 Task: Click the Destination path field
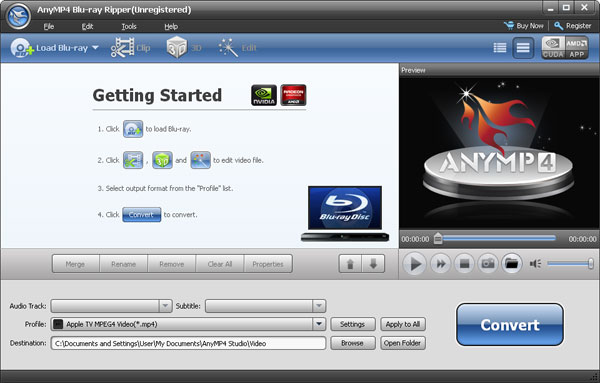(188, 343)
